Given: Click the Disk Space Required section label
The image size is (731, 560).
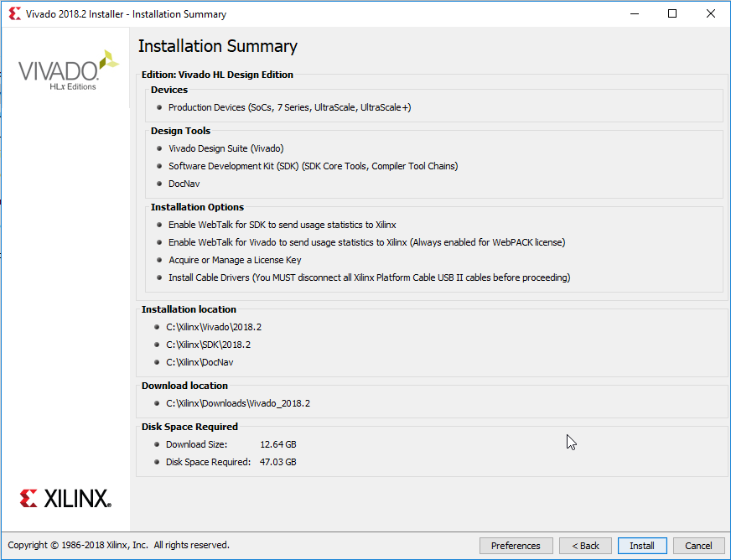Looking at the screenshot, I should (189, 427).
